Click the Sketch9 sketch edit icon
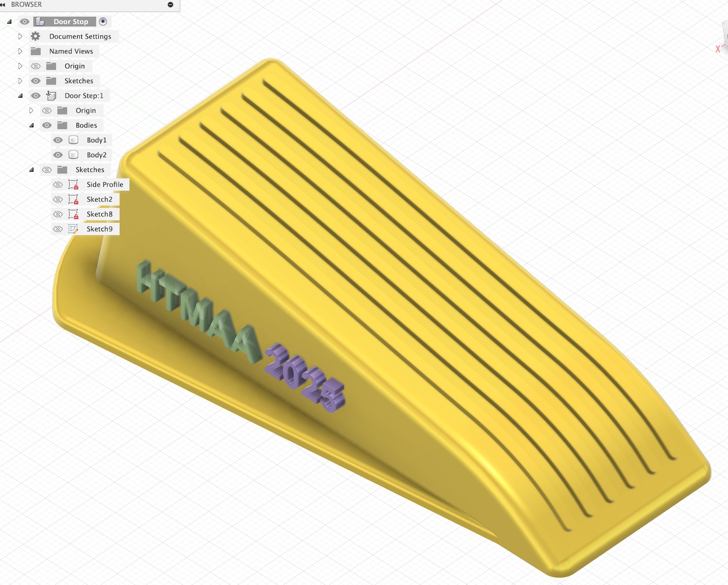Screen dimensions: 728x585 (73, 229)
